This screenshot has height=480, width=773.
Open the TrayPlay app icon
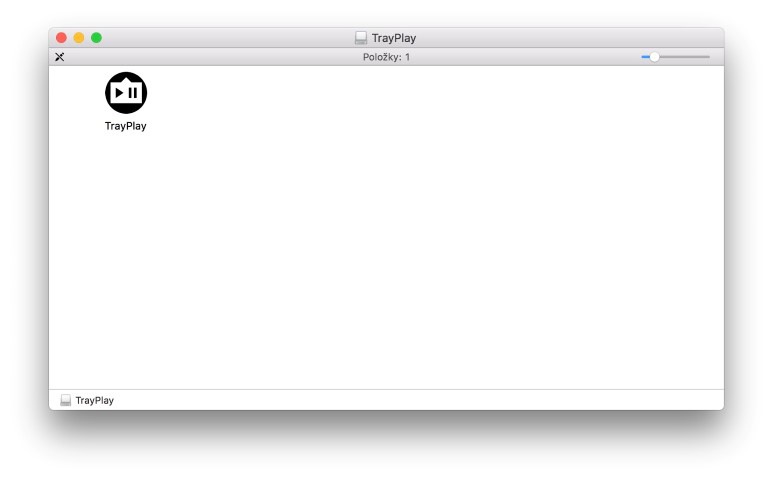pos(126,93)
